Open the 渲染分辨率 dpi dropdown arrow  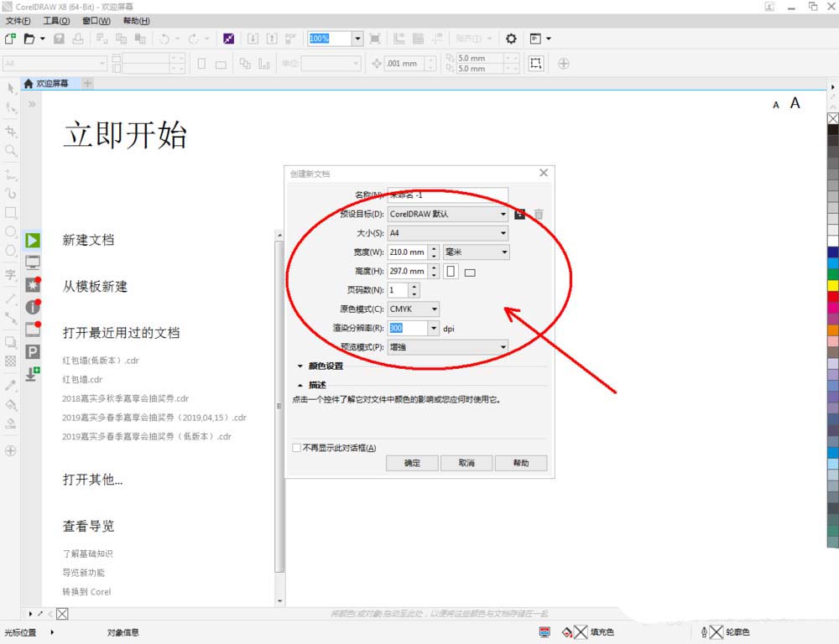coord(434,328)
